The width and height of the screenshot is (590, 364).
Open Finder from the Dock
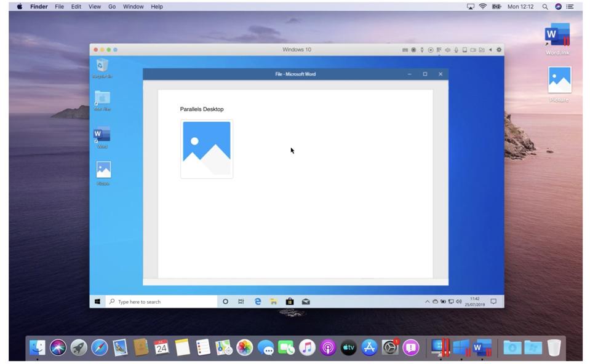pos(38,347)
